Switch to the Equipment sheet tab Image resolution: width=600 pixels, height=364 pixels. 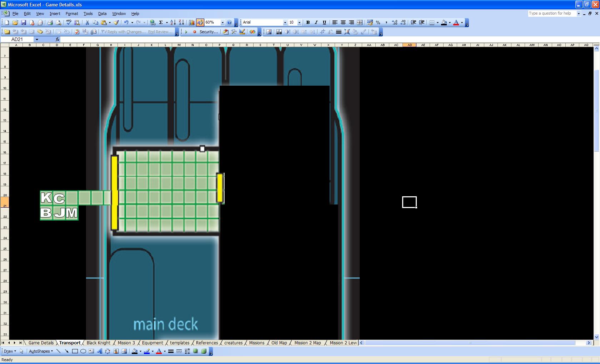(x=152, y=343)
